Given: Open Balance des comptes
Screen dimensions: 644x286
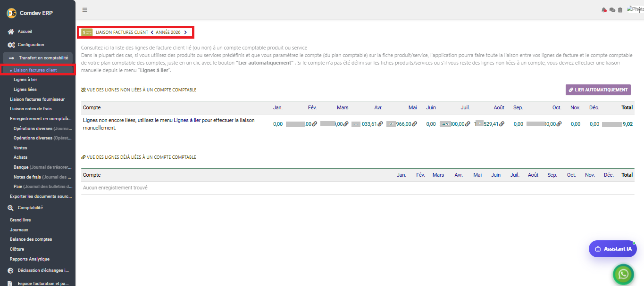Looking at the screenshot, I should 31,239.
